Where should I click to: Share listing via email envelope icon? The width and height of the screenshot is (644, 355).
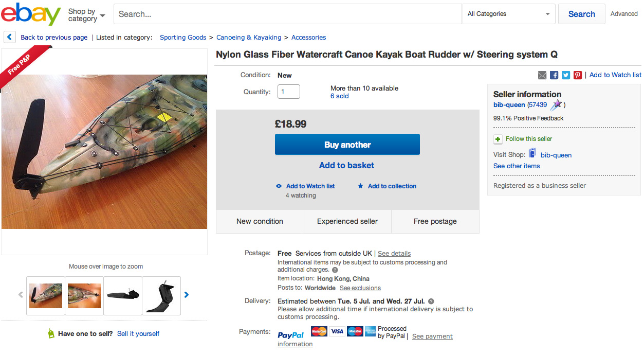542,75
